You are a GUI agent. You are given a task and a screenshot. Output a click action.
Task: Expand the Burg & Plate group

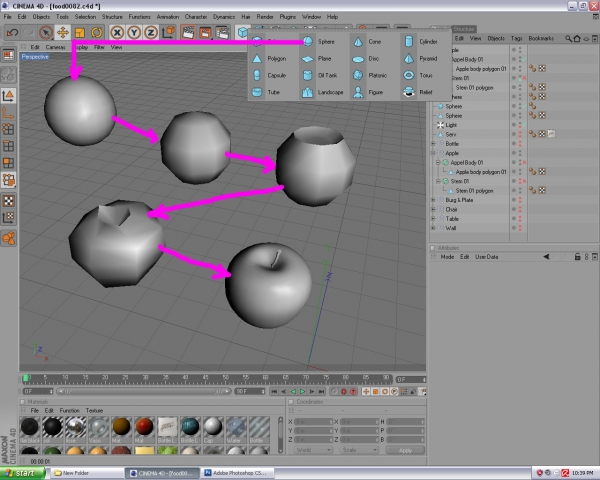433,200
